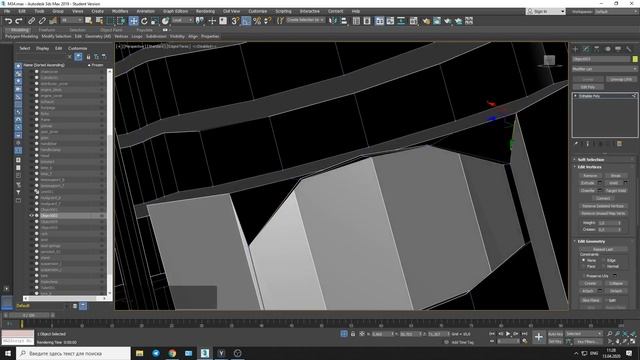
Task: Redo the last undone action
Action: pyautogui.click(x=19, y=21)
